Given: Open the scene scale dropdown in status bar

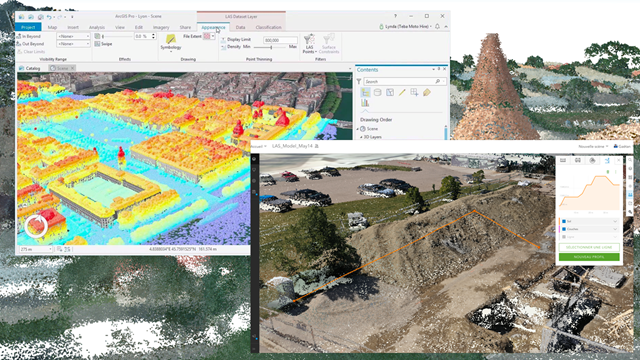Looking at the screenshot, I should pos(36,249).
